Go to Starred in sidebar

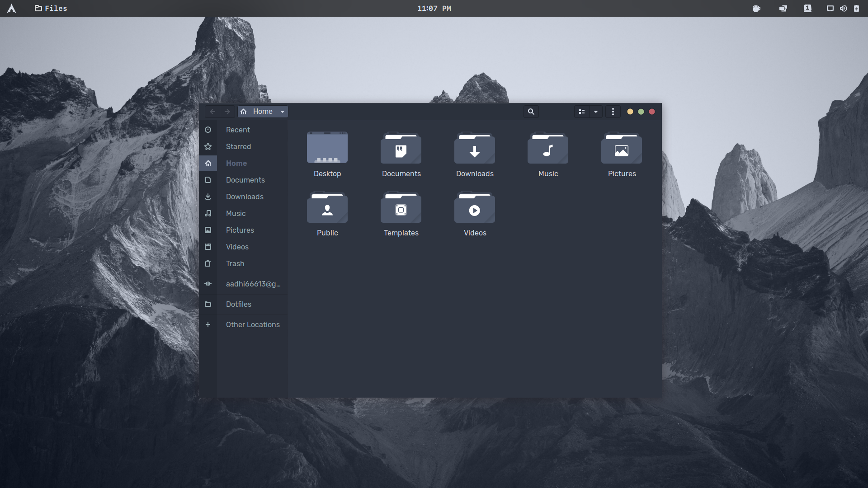point(238,146)
